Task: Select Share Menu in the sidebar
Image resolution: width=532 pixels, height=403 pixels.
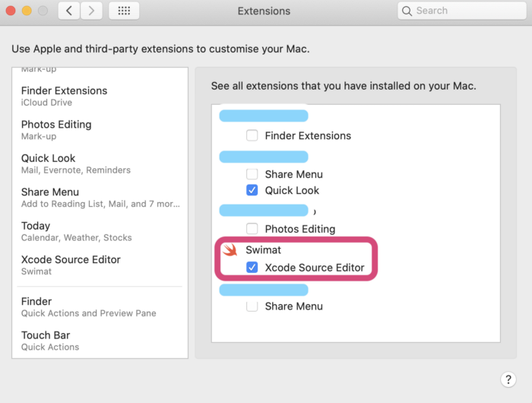Action: 50,197
